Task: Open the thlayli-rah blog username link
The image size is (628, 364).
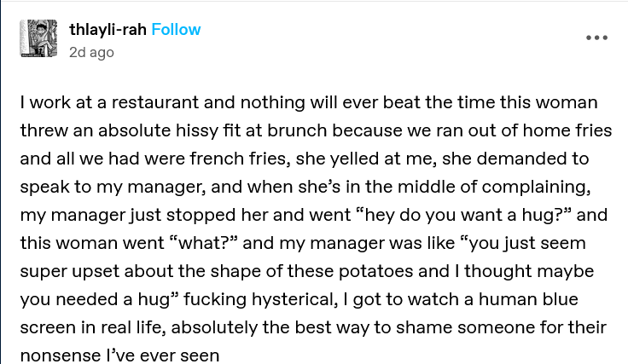Action: 108,30
